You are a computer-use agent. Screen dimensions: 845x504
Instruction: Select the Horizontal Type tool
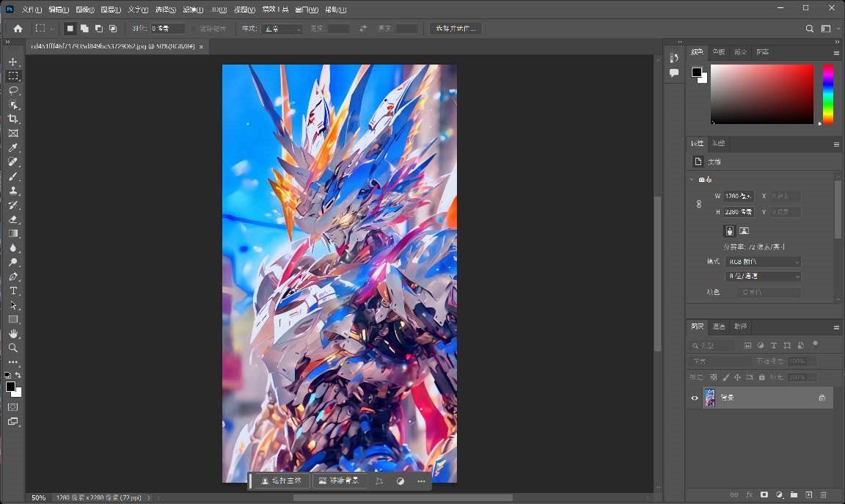[x=12, y=291]
